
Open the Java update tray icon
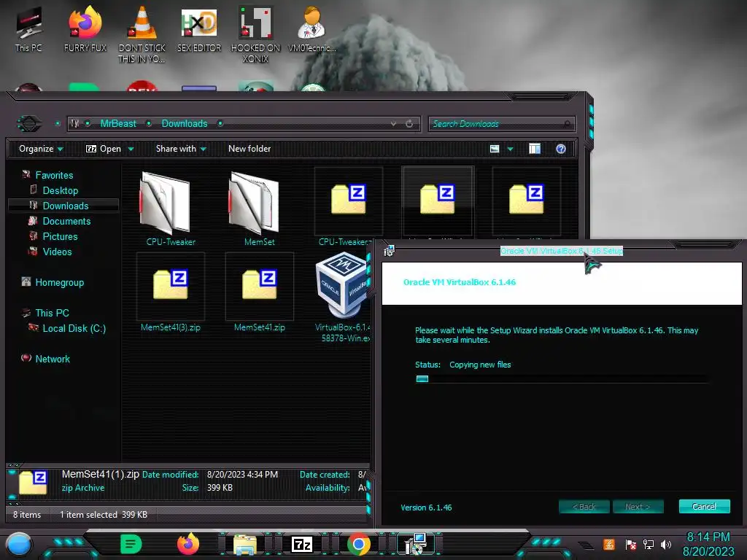click(609, 544)
